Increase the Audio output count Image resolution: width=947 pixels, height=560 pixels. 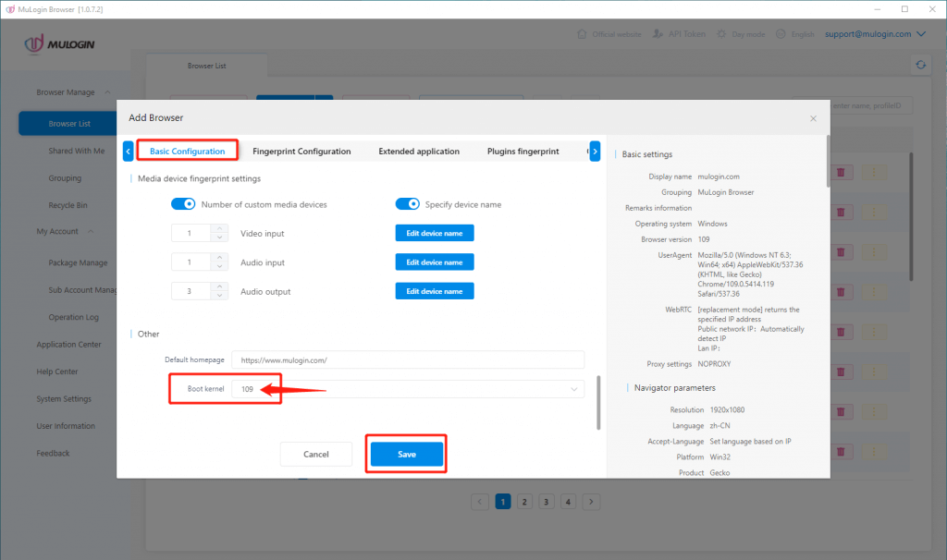pyautogui.click(x=220, y=286)
